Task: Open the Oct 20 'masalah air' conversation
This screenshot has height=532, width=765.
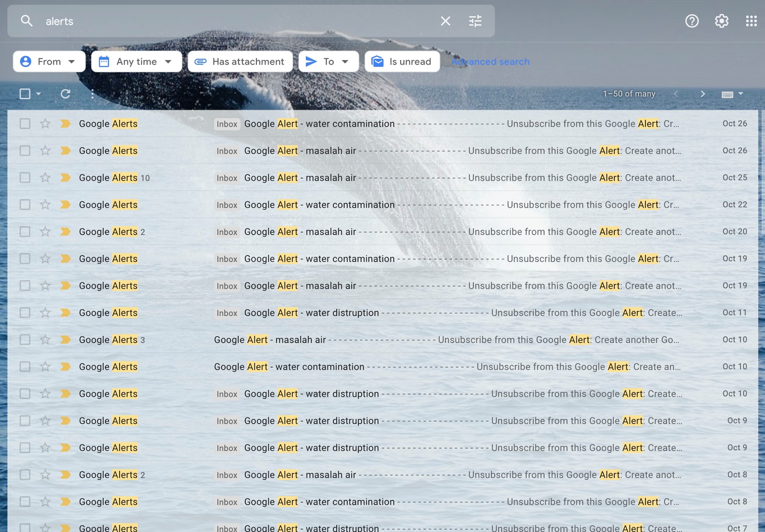Action: [x=382, y=232]
